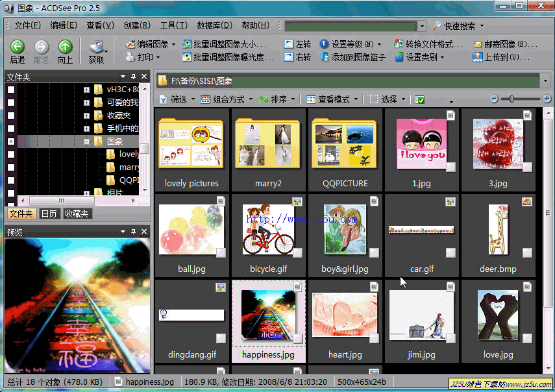Switch to the 日历 calendar tab

(x=49, y=214)
